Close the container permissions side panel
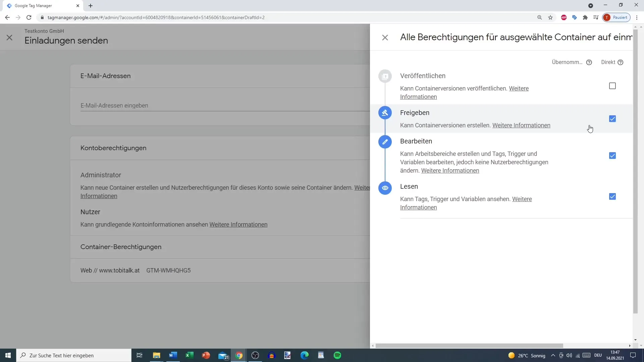The width and height of the screenshot is (644, 362). click(x=385, y=38)
